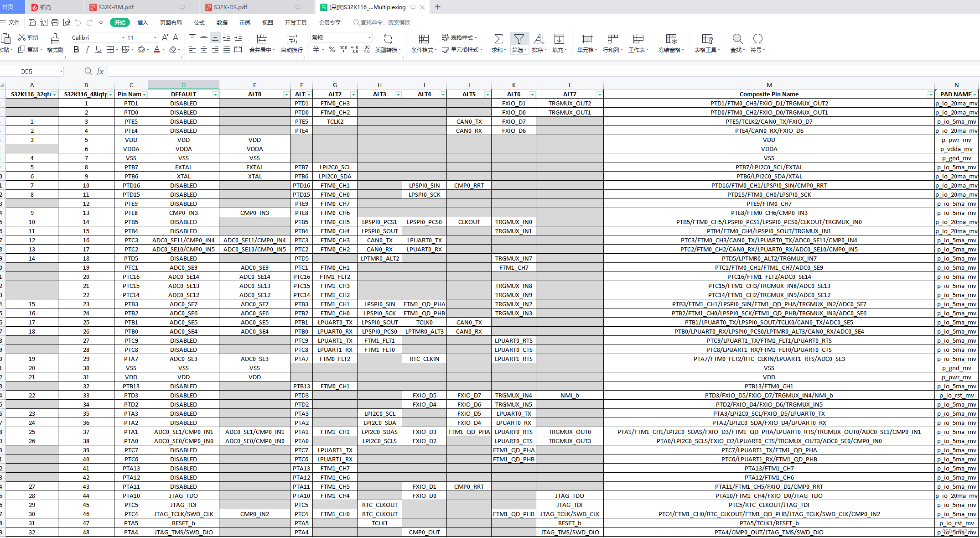Open the Sort (排序) tool
The width and height of the screenshot is (980, 538).
point(539,39)
